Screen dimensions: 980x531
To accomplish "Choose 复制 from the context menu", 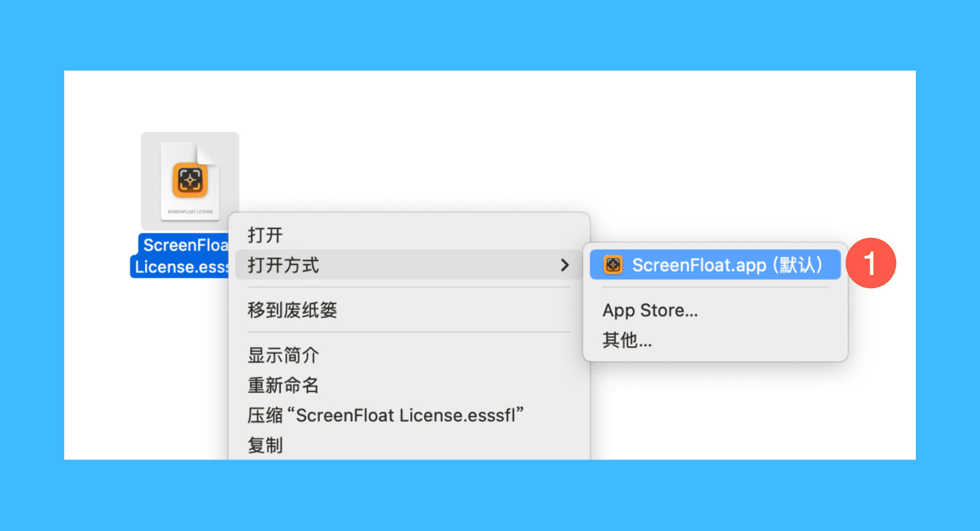I will point(409,445).
